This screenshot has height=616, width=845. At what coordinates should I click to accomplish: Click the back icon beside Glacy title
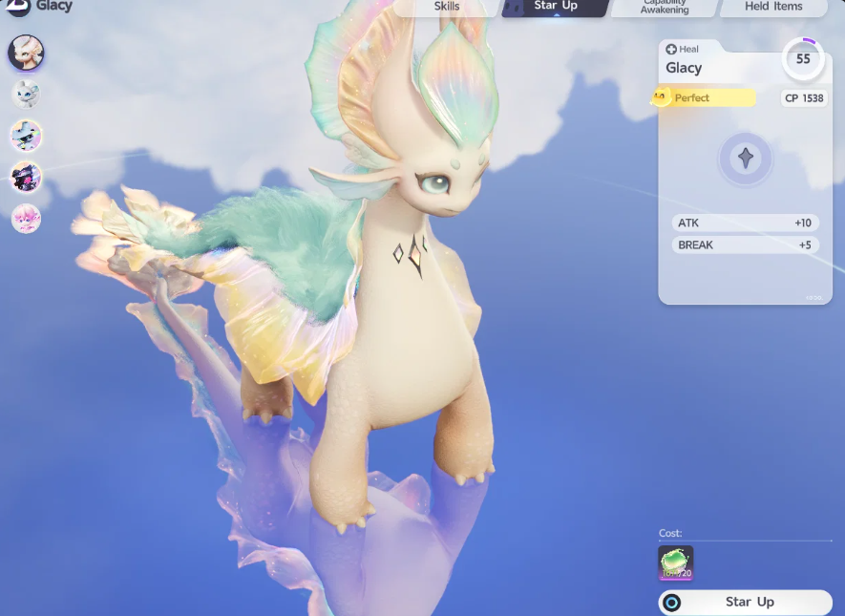click(18, 7)
